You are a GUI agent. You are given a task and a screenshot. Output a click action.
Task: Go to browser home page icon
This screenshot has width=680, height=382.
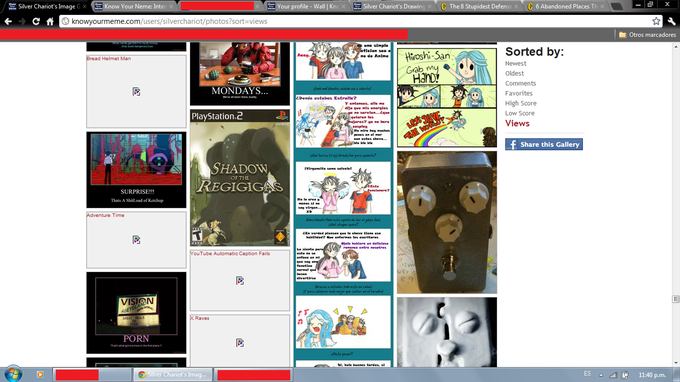pyautogui.click(x=50, y=21)
